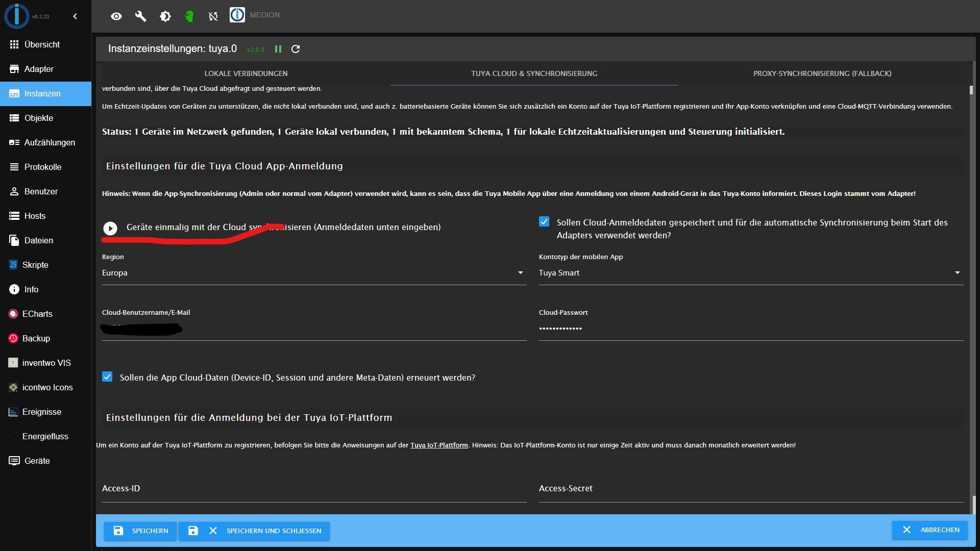Switch to LOKALE VERBINDUNGEN tab

pos(246,72)
